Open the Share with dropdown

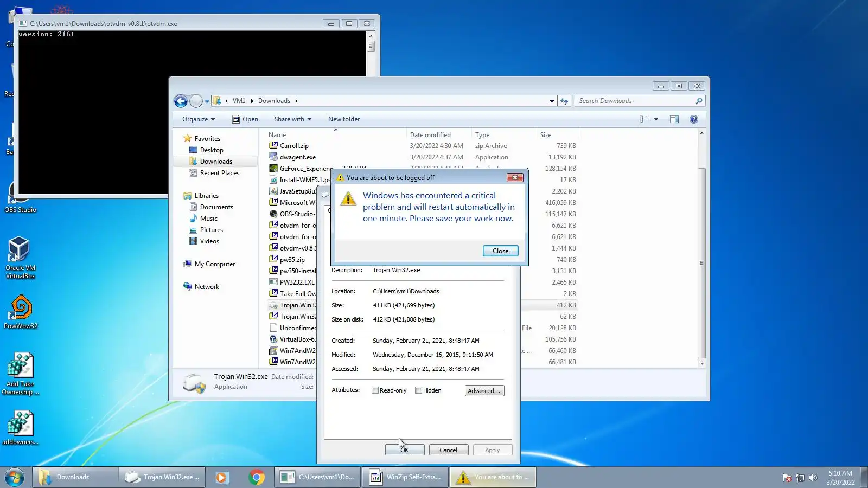point(293,119)
